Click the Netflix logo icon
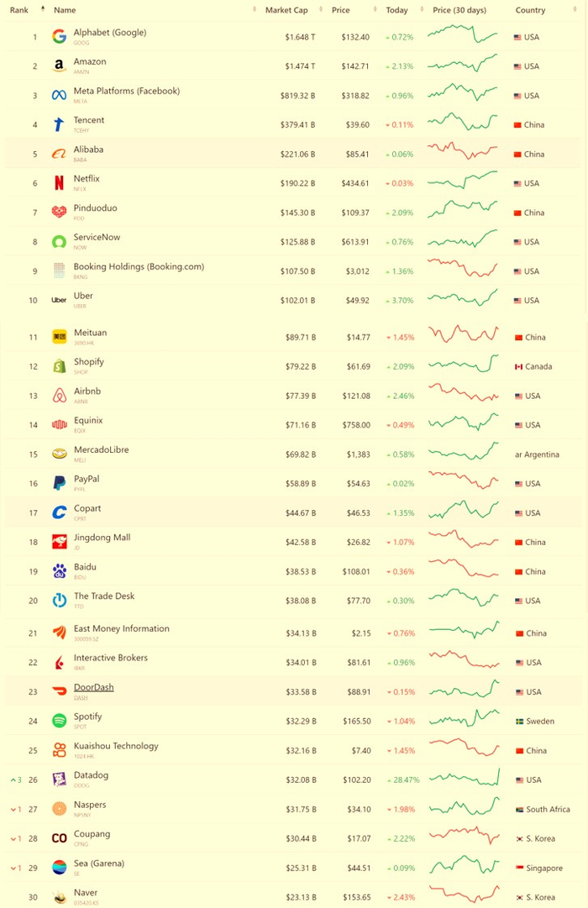The width and height of the screenshot is (588, 908). pos(59,183)
